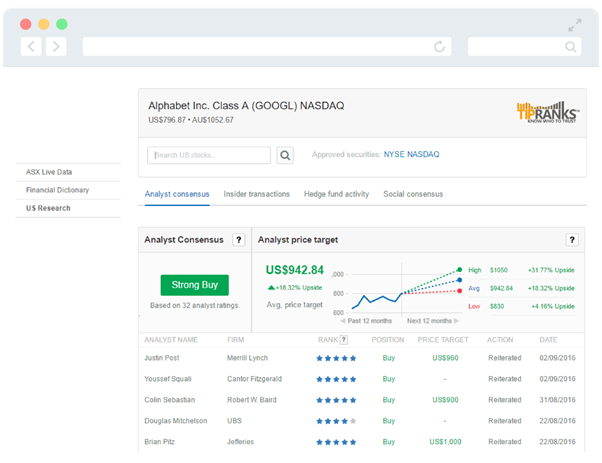The width and height of the screenshot is (602, 463).
Task: Select the Analyst consensus tab
Action: click(x=177, y=194)
